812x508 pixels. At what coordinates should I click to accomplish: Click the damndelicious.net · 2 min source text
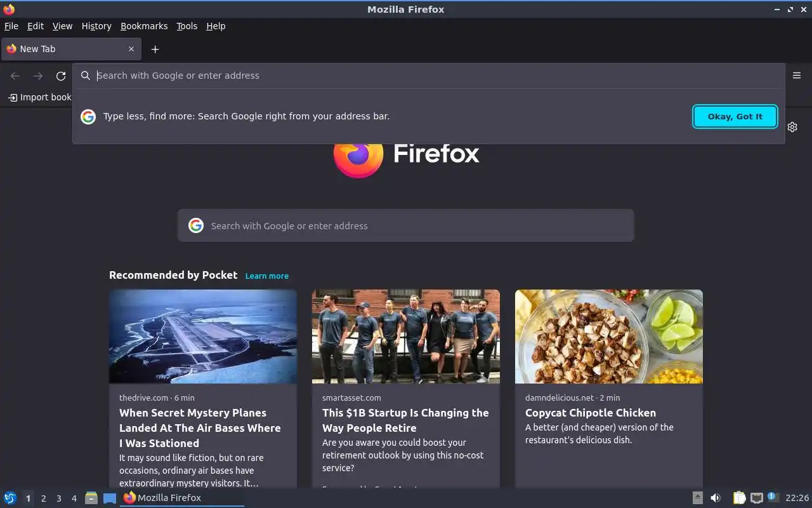point(573,398)
